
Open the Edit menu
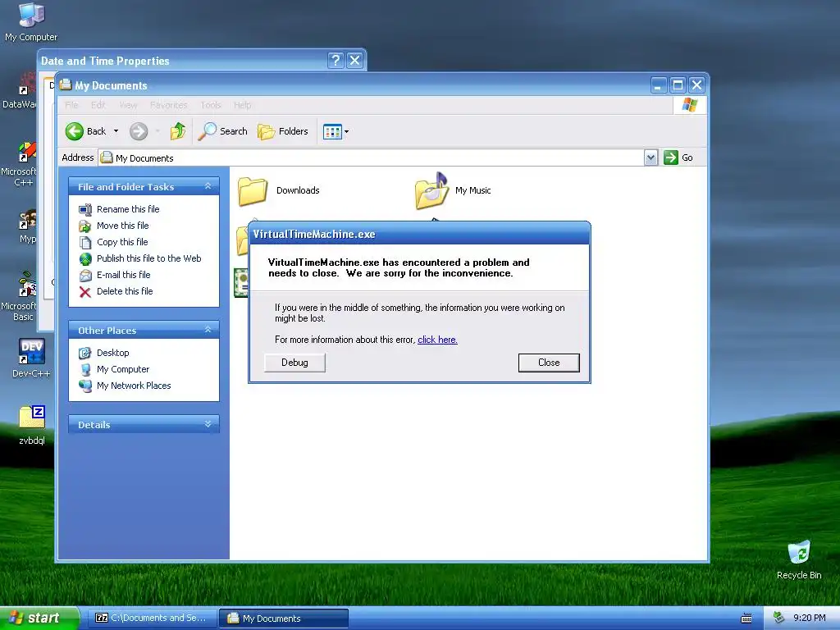tap(98, 105)
